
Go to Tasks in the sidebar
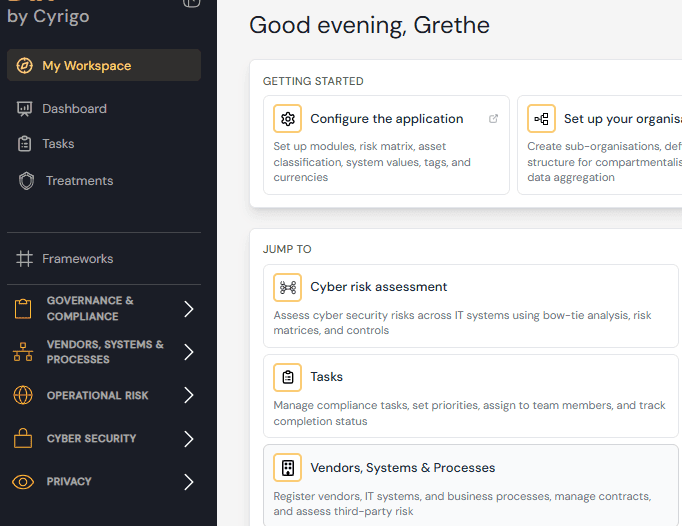tap(58, 144)
